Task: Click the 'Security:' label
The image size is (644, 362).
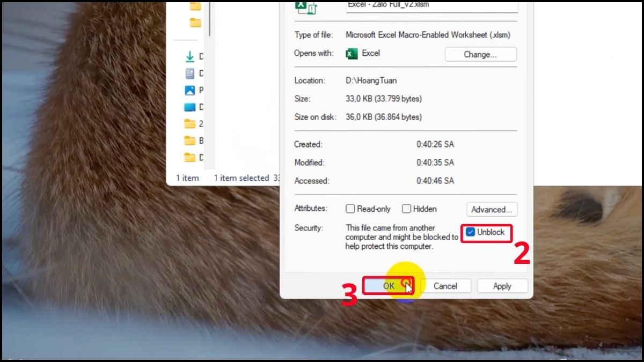Action: tap(309, 228)
